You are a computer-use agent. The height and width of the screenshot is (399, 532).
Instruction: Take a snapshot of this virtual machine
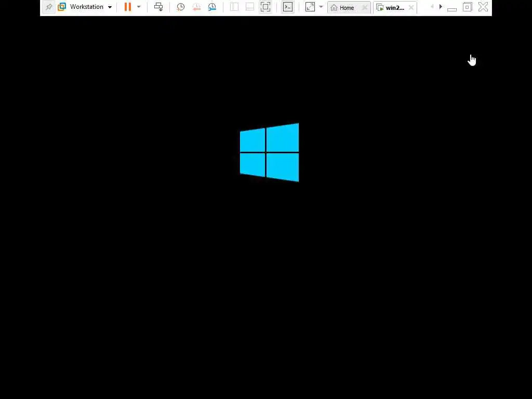point(180,7)
